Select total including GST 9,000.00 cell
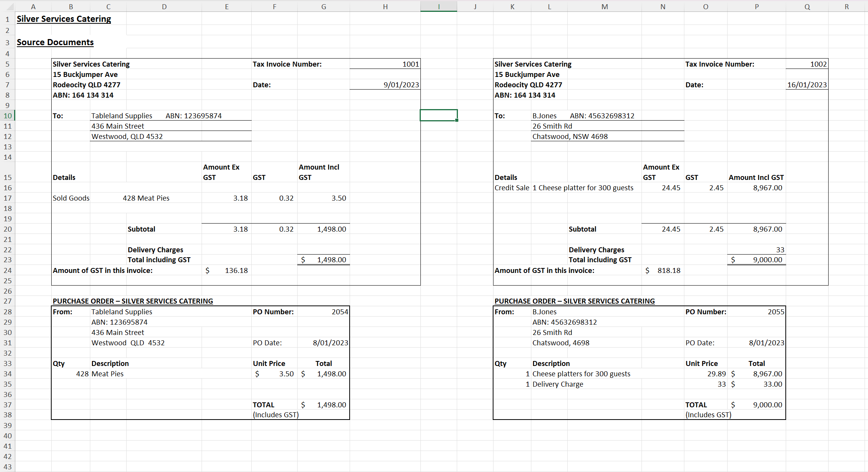The image size is (868, 472). coord(767,260)
